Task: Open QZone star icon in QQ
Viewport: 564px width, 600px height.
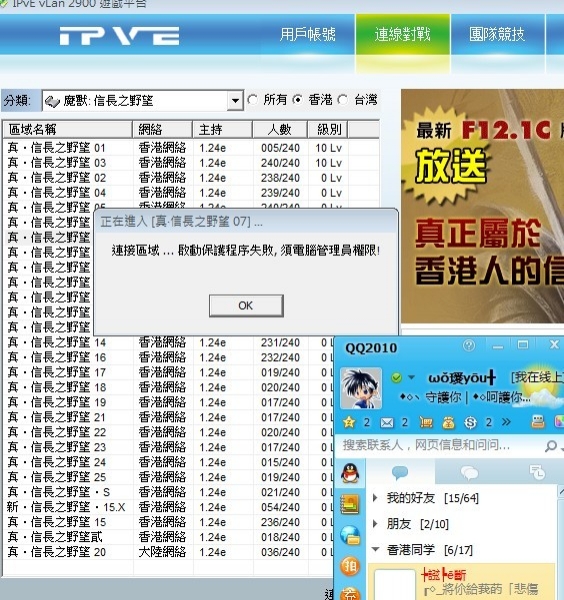Action: pos(349,422)
